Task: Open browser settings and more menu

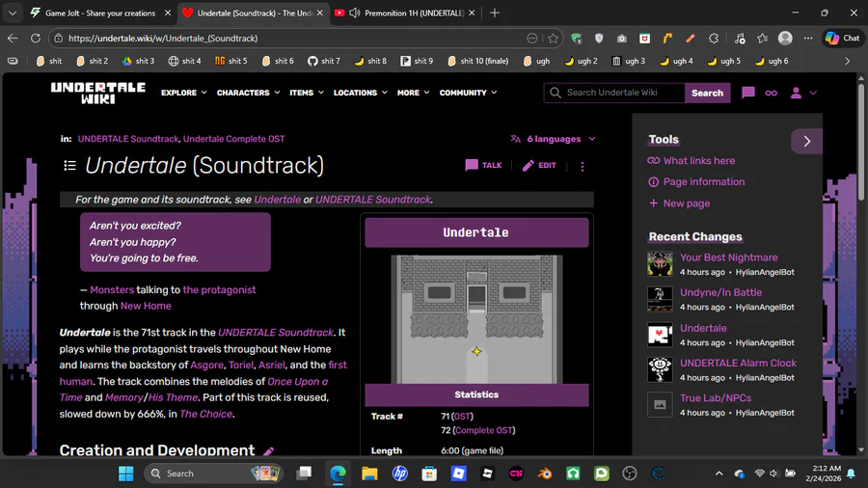Action: (x=808, y=39)
